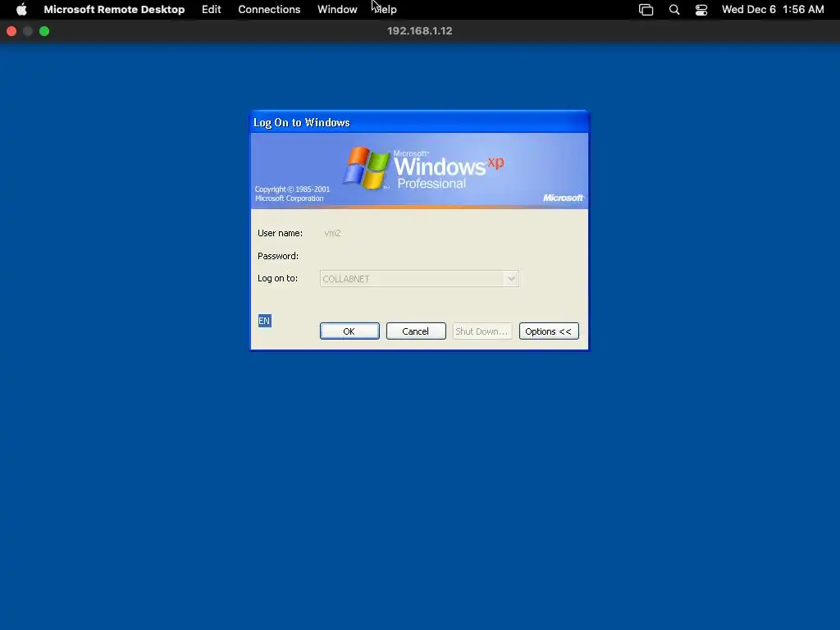Click the green full screen window button
This screenshot has height=630, width=840.
(x=44, y=31)
